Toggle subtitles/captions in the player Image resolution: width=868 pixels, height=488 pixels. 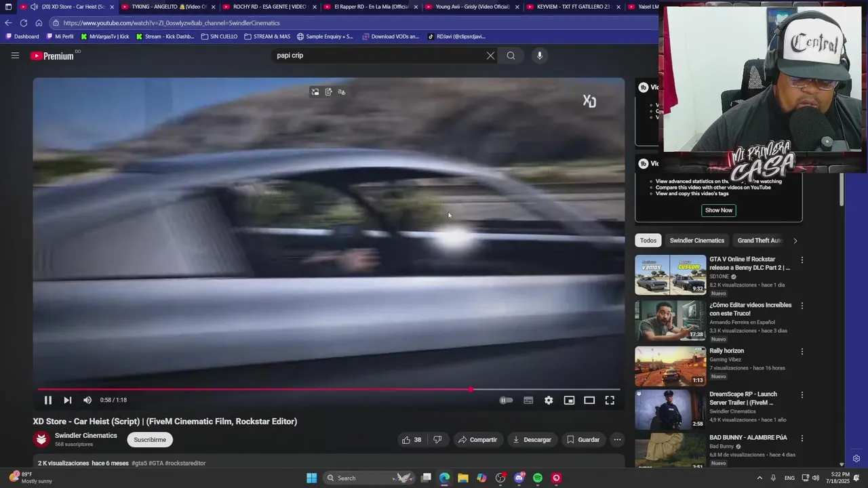pos(528,400)
